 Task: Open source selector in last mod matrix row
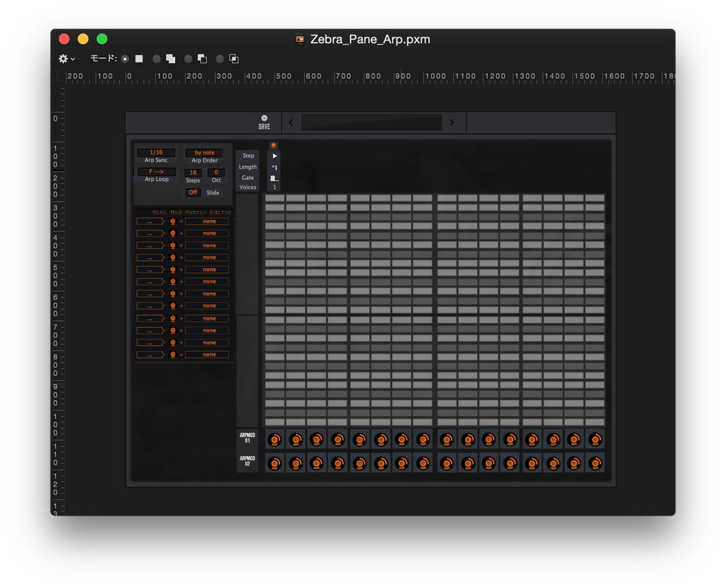[150, 355]
